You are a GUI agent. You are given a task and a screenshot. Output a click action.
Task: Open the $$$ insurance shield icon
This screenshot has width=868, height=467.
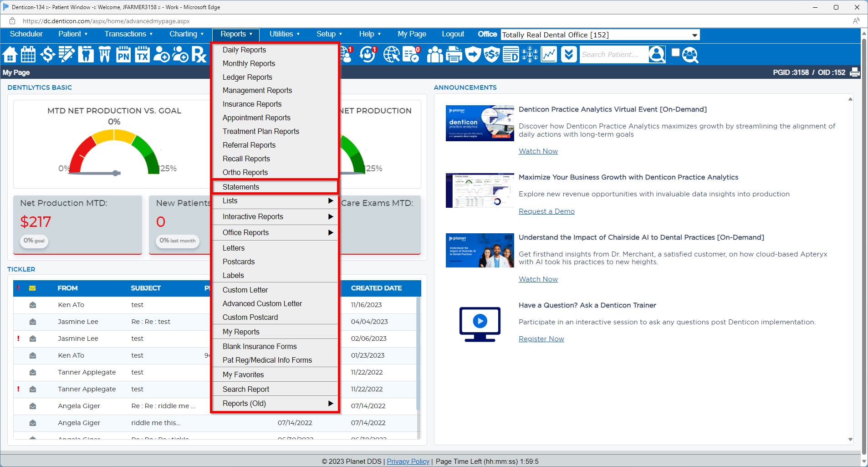(492, 54)
